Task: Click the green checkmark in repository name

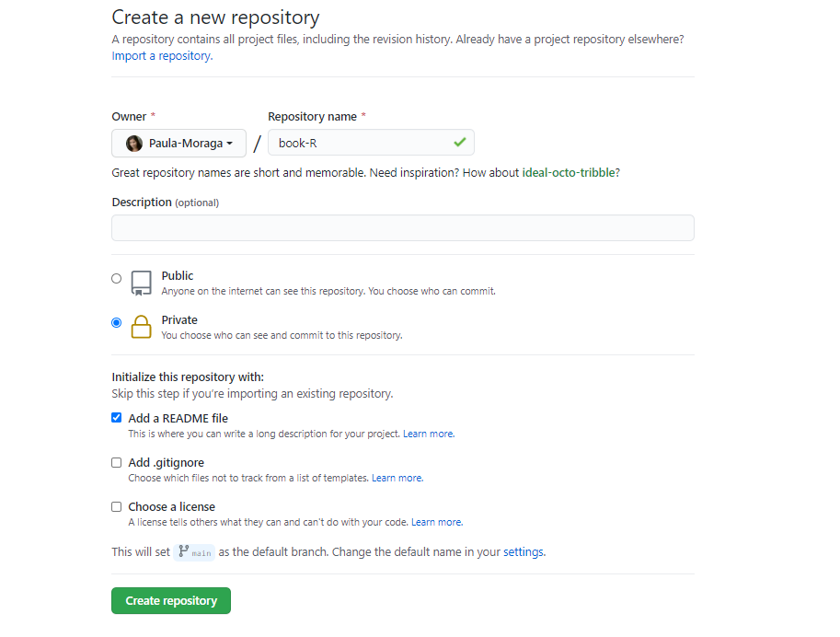Action: tap(460, 142)
